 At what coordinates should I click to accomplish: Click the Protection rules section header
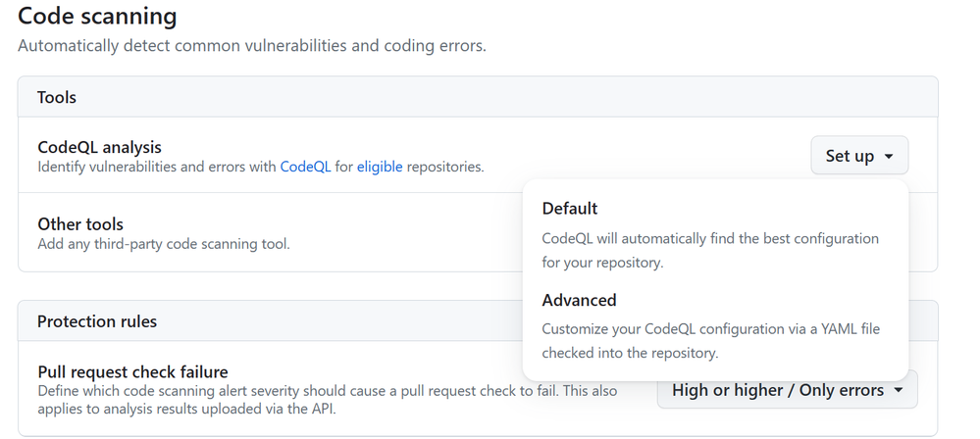coord(270,321)
